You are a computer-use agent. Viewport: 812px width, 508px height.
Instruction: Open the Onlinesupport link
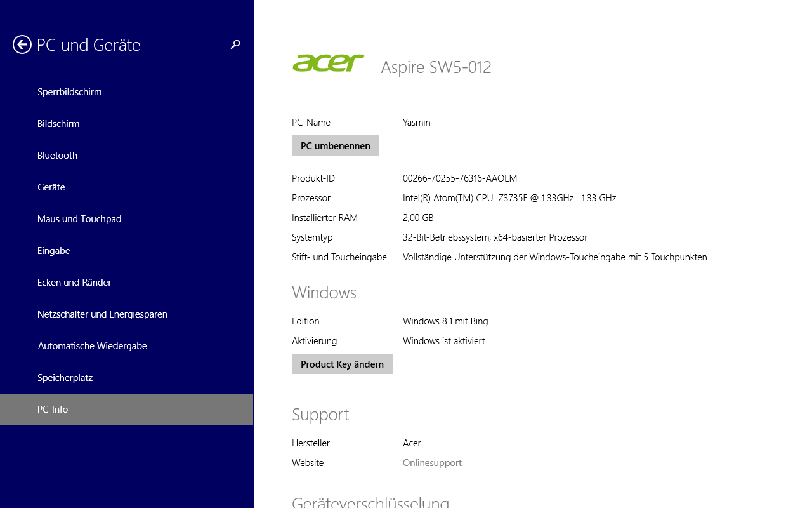pos(432,463)
